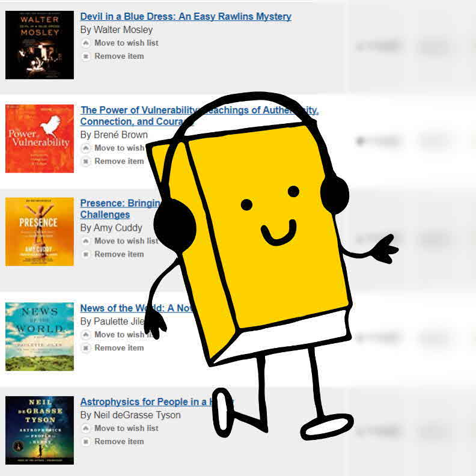Click move-to-wish-list icon under Brené Brown

86,148
